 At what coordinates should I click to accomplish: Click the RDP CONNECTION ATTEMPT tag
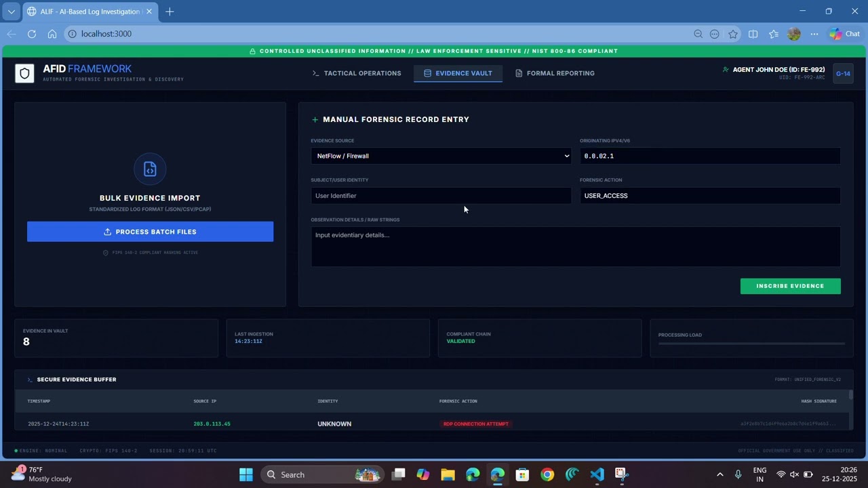475,424
